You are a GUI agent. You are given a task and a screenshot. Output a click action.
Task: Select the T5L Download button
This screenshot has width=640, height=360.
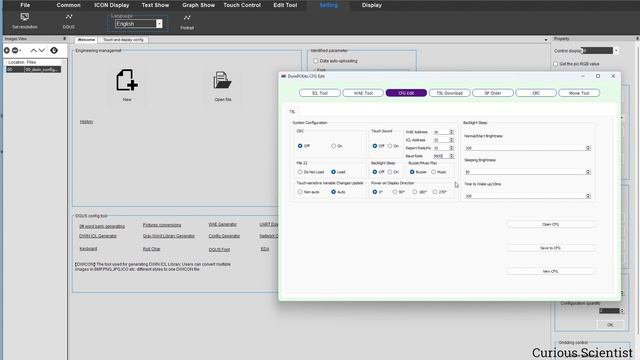click(x=449, y=93)
